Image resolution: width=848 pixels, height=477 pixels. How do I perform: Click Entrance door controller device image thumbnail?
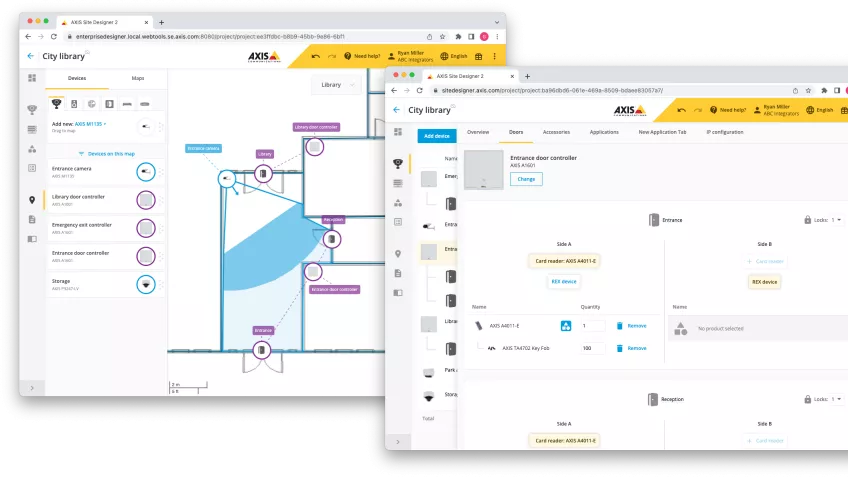click(x=483, y=170)
